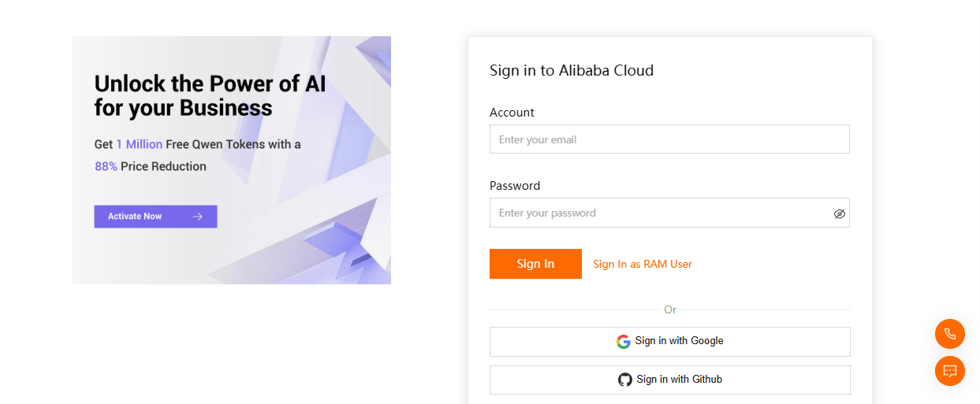Click the Github octocat logo icon

point(625,380)
